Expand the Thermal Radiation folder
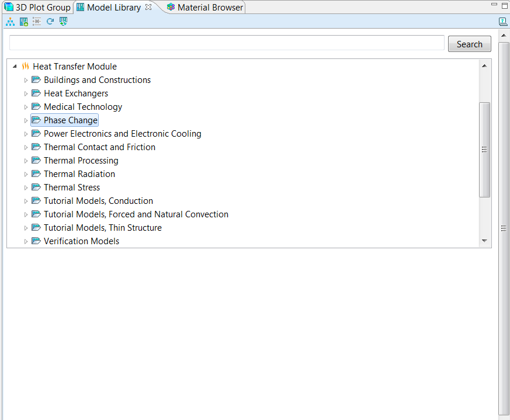The height and width of the screenshot is (420, 510). click(26, 174)
